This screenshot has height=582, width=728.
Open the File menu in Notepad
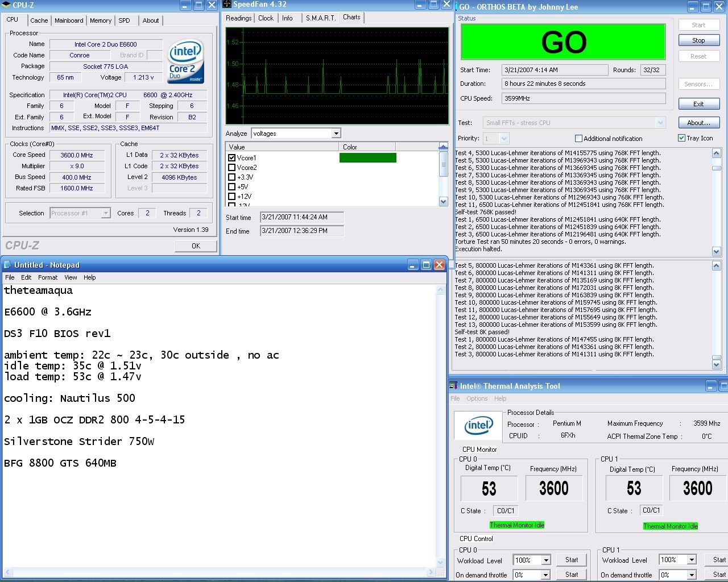point(10,277)
